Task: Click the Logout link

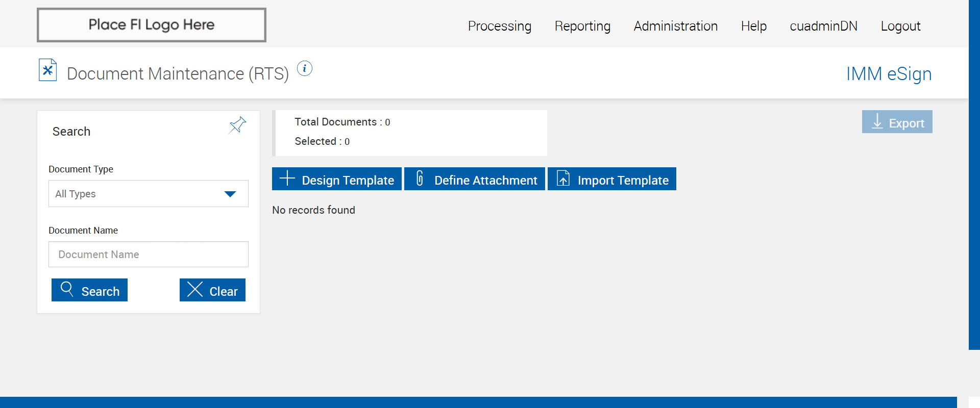Action: [900, 26]
